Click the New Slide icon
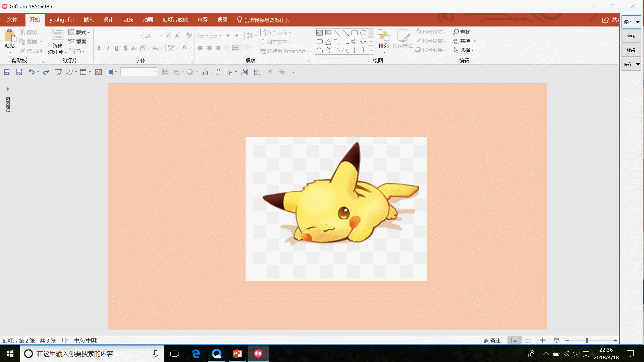 tap(57, 36)
